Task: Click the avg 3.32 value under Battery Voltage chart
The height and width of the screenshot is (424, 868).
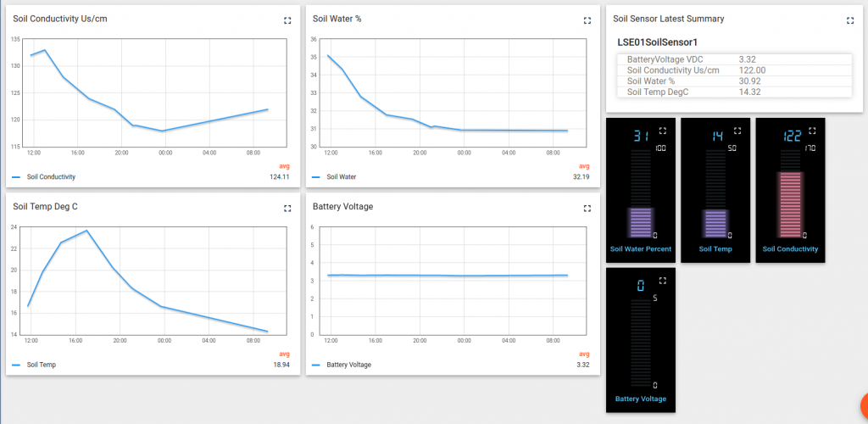Action: 583,365
